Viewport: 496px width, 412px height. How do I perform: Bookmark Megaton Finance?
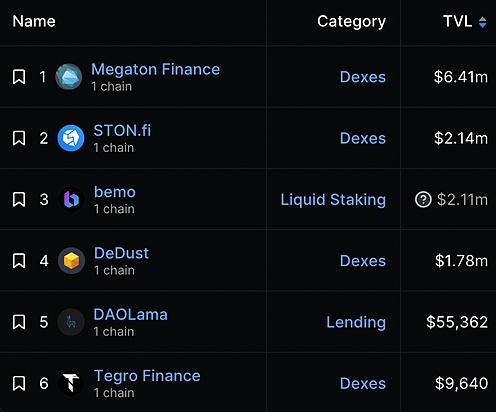(x=19, y=77)
